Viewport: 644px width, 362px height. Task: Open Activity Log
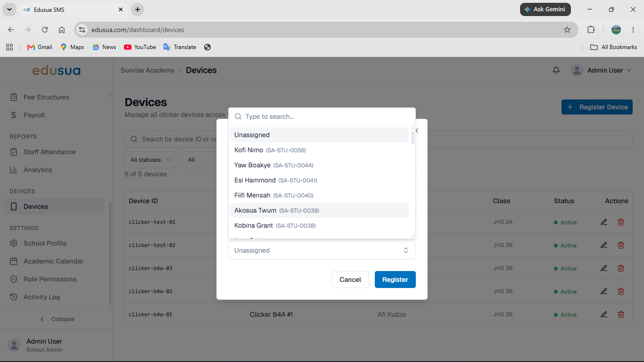pos(54,297)
